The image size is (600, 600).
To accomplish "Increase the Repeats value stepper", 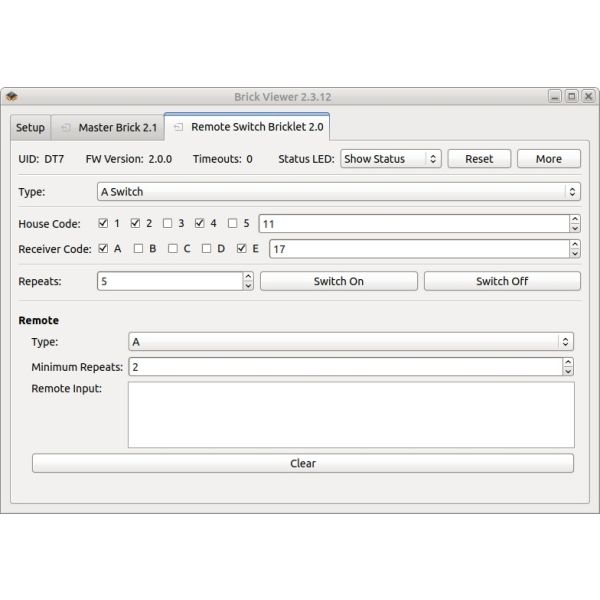I will (x=248, y=277).
